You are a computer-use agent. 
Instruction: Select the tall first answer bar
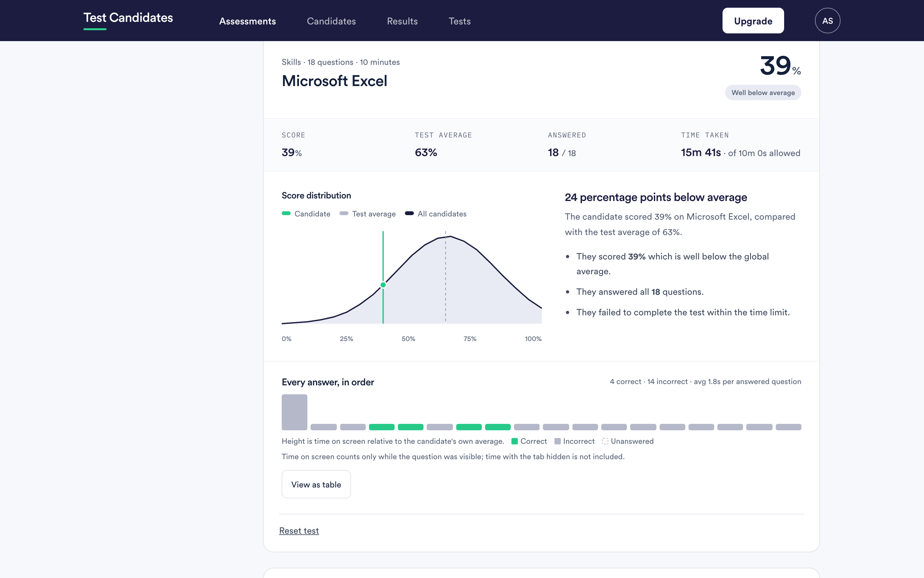click(295, 412)
